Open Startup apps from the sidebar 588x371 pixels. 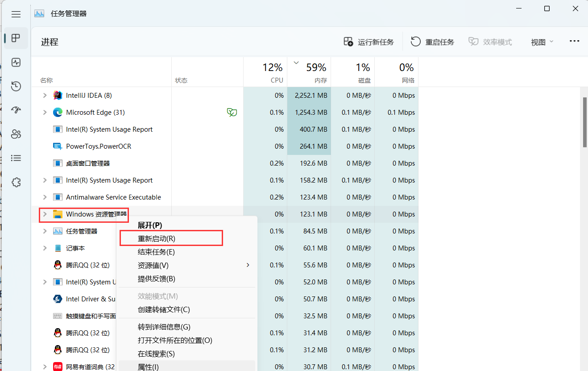[x=16, y=110]
